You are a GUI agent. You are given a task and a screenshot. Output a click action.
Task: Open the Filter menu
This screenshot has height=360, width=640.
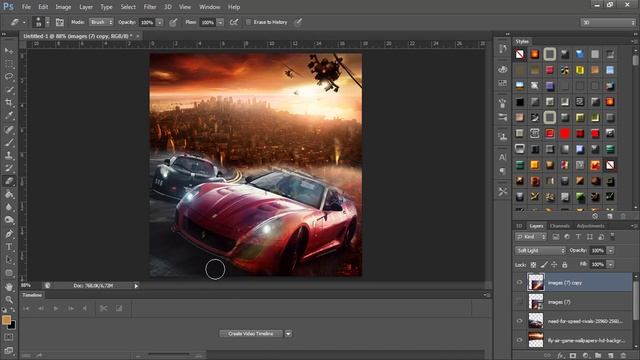click(150, 7)
